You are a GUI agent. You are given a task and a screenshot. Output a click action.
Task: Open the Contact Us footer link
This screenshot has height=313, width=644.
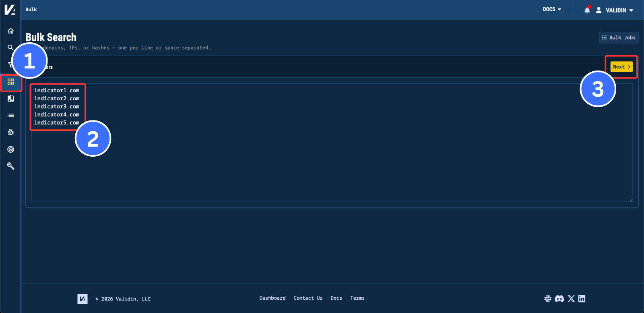click(308, 298)
